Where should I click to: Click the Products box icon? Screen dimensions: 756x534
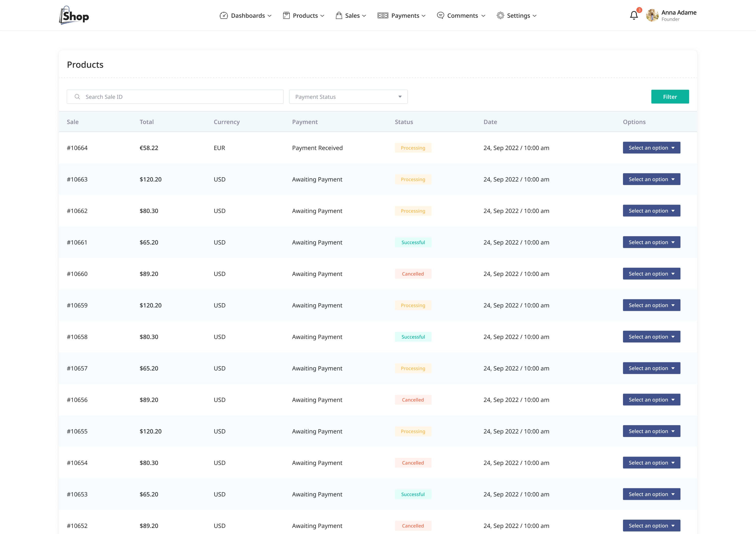click(x=286, y=15)
